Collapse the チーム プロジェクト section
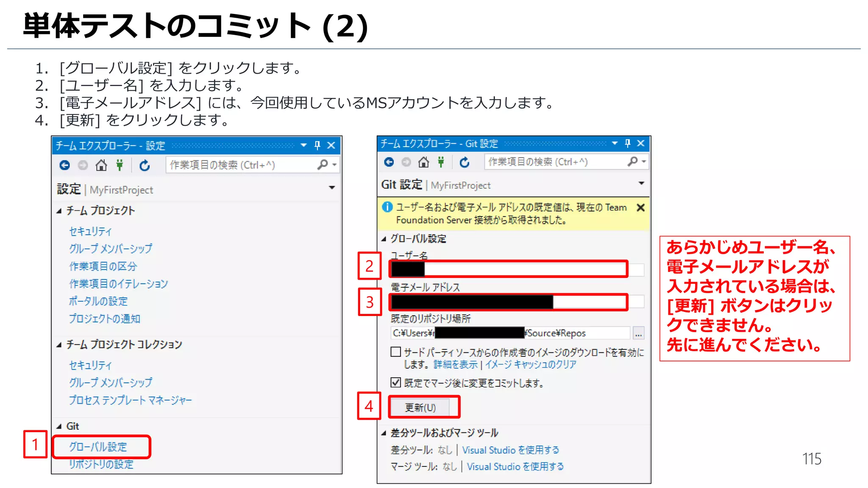 [59, 211]
